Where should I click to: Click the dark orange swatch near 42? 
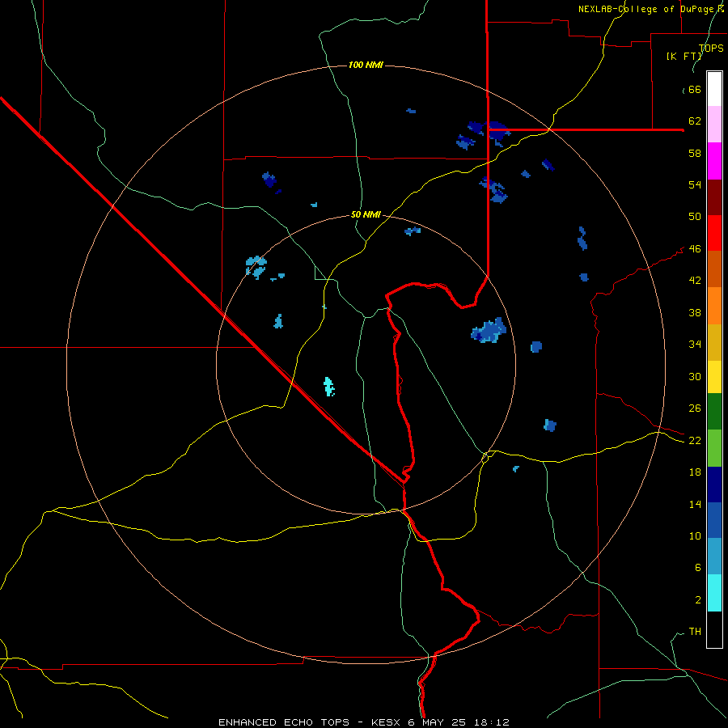coord(714,269)
